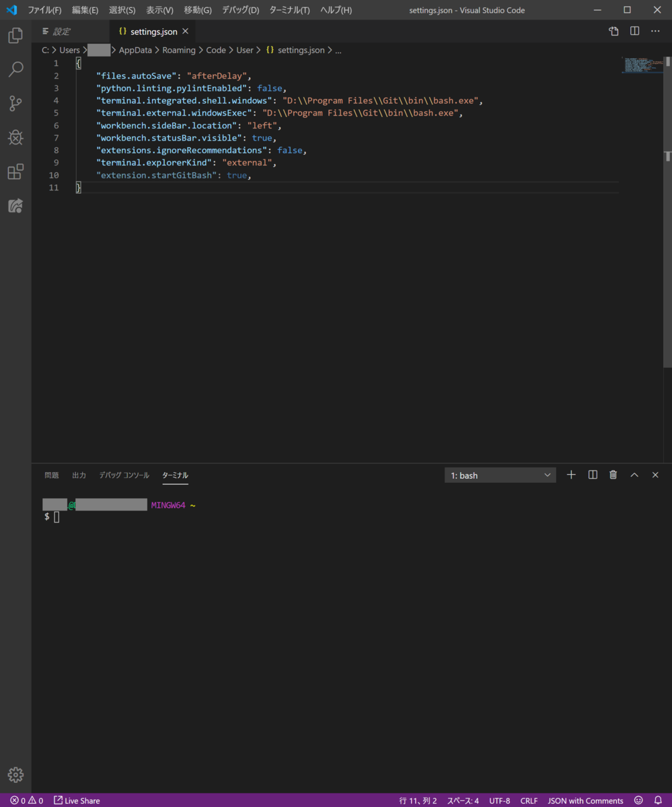The height and width of the screenshot is (807, 672).
Task: Click cursor position '行 11、列 2' in status bar
Action: click(x=418, y=800)
